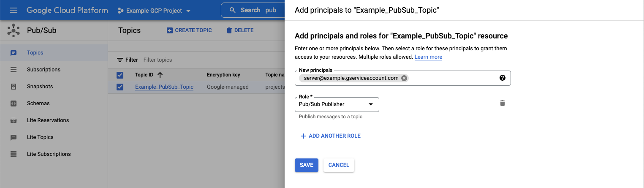Click the project selector hexagon icon

click(x=121, y=10)
